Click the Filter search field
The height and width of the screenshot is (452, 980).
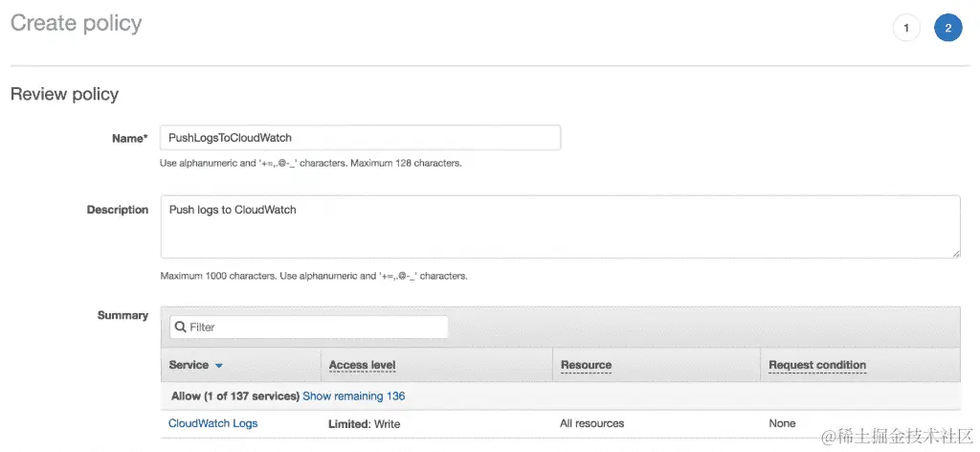click(316, 328)
